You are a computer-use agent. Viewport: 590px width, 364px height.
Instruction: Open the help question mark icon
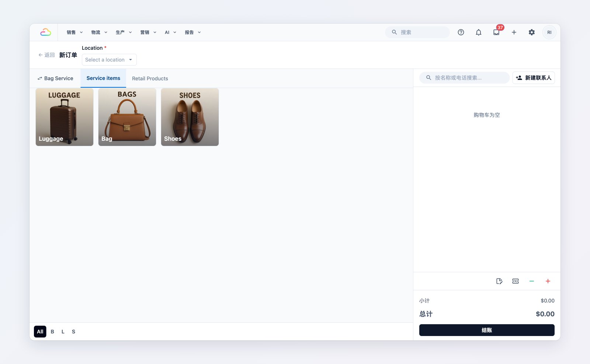click(461, 32)
